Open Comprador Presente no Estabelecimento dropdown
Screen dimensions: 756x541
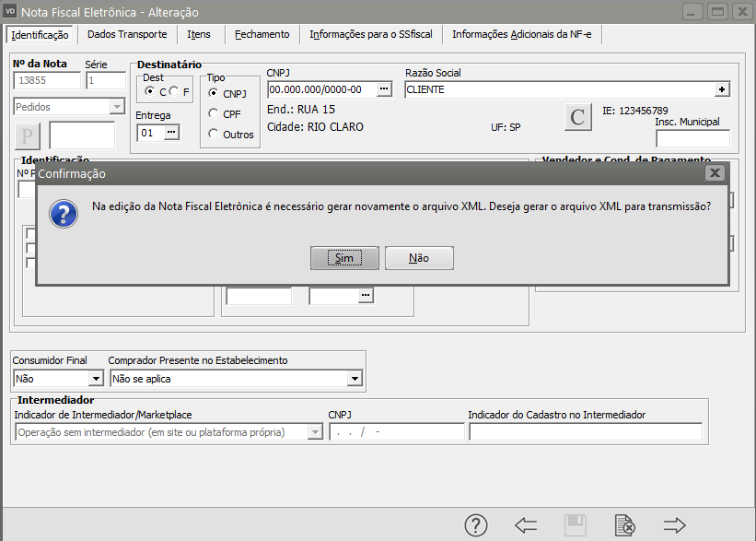[x=355, y=378]
